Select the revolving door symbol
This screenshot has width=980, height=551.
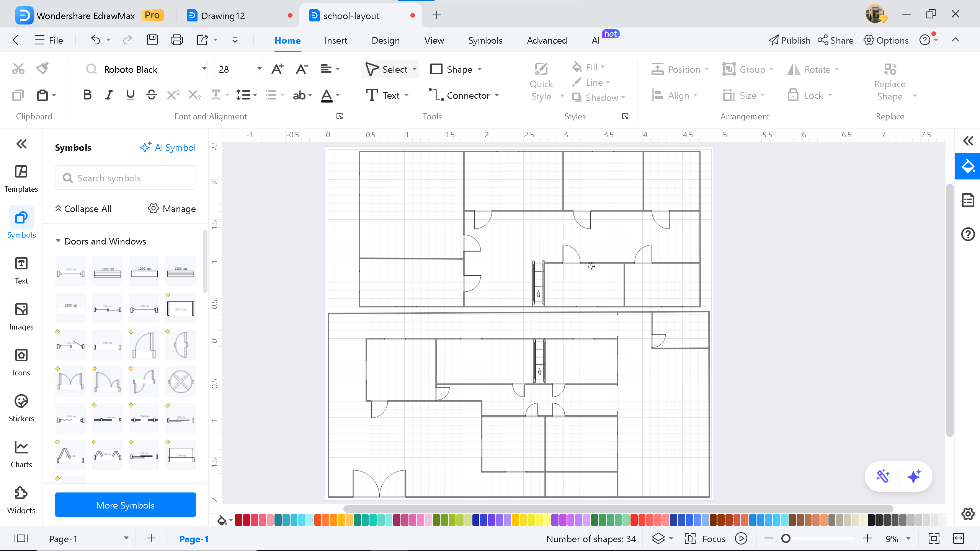point(181,381)
